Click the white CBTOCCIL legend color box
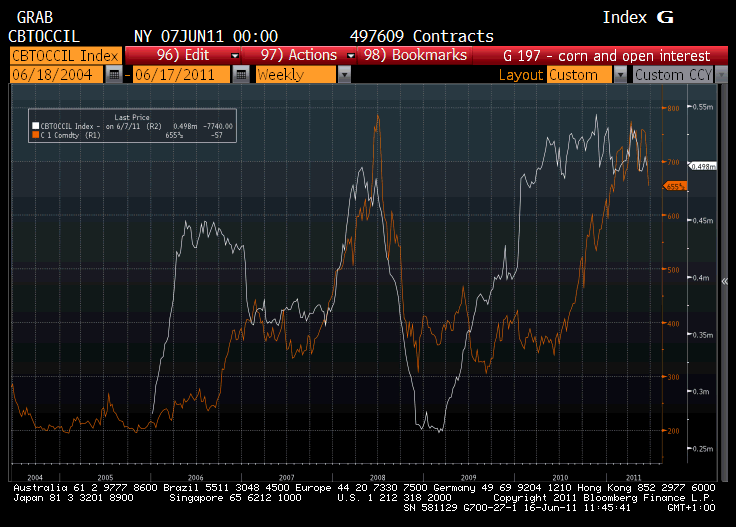736x527 pixels. [33, 126]
